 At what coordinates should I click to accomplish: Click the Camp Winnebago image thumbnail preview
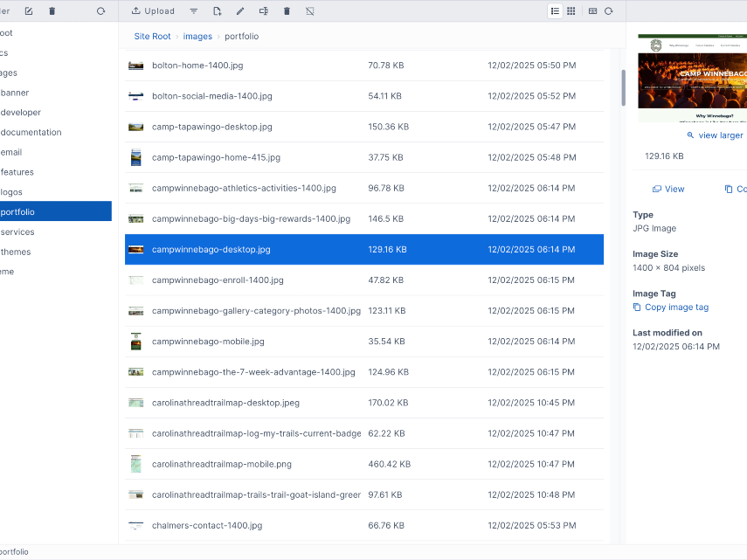tap(695, 77)
